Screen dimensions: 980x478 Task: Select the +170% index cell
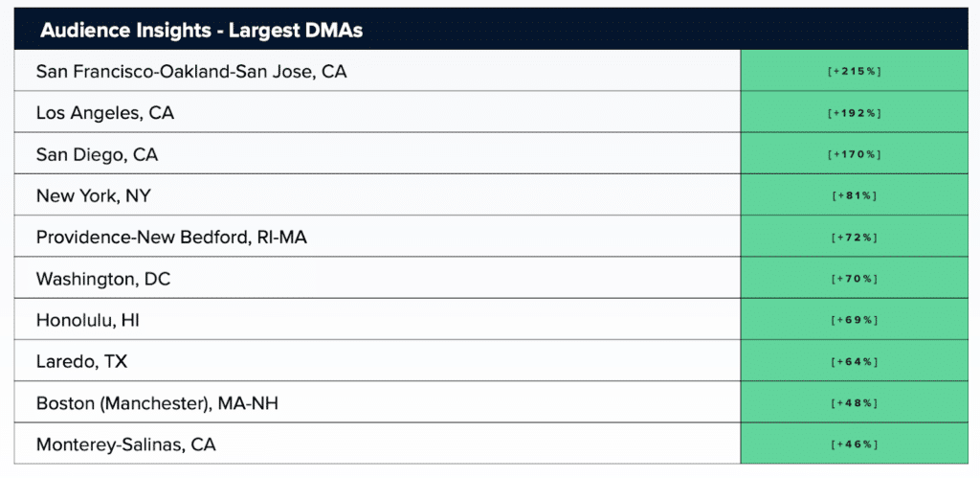(x=854, y=154)
